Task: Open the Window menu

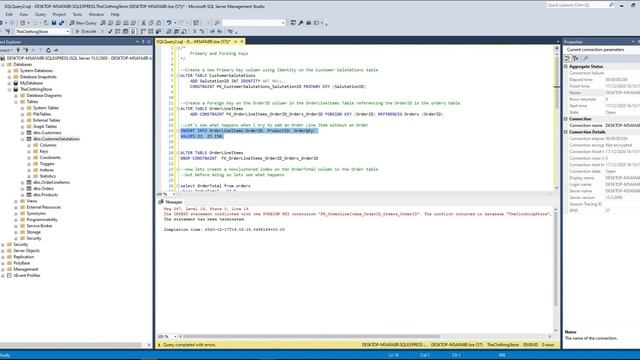Action: click(x=96, y=14)
